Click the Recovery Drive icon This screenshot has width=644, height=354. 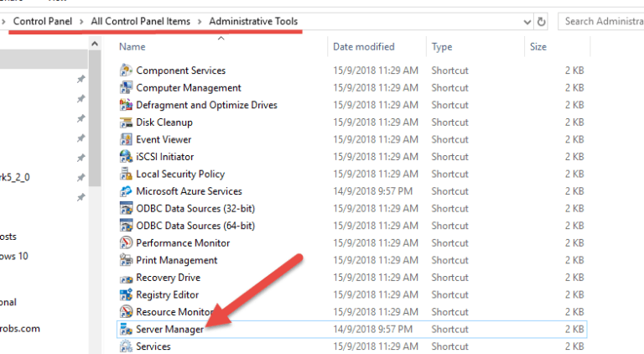[x=126, y=278]
